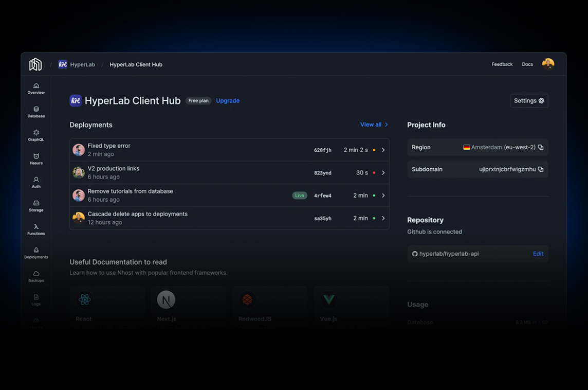Click the '2 min 2 s' duration text
Viewport: 588px width, 390px height.
pyautogui.click(x=356, y=150)
